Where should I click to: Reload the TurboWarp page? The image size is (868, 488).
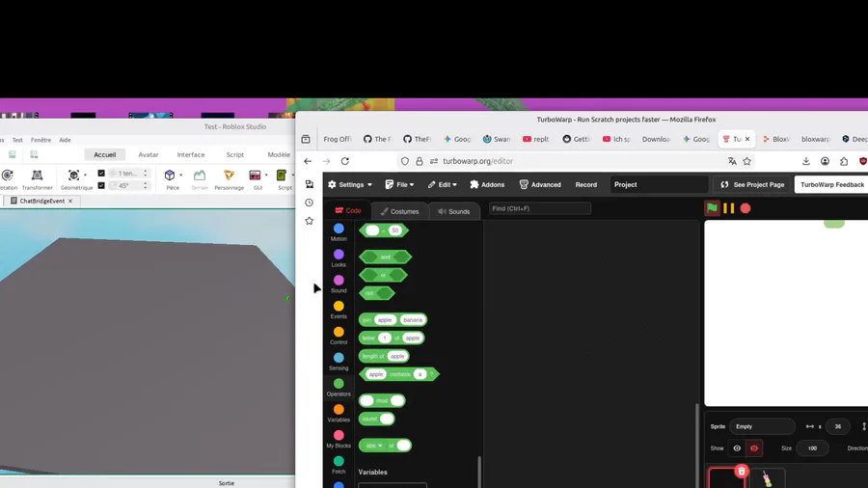(x=345, y=161)
